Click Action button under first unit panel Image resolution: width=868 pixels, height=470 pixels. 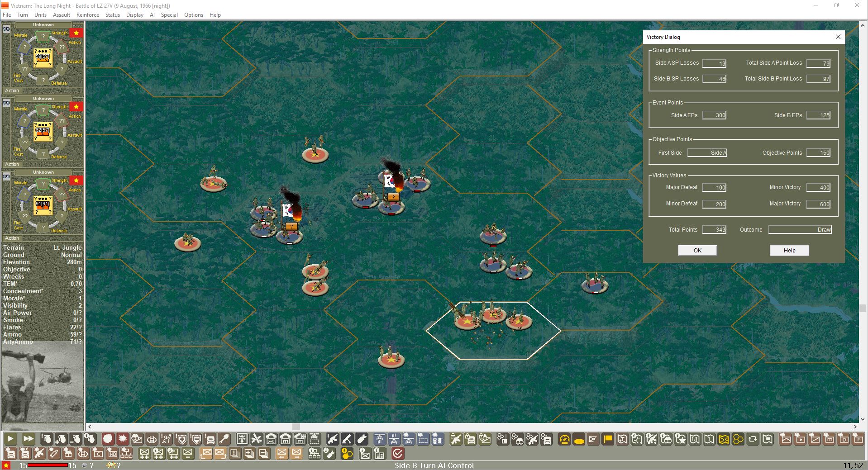(12, 90)
